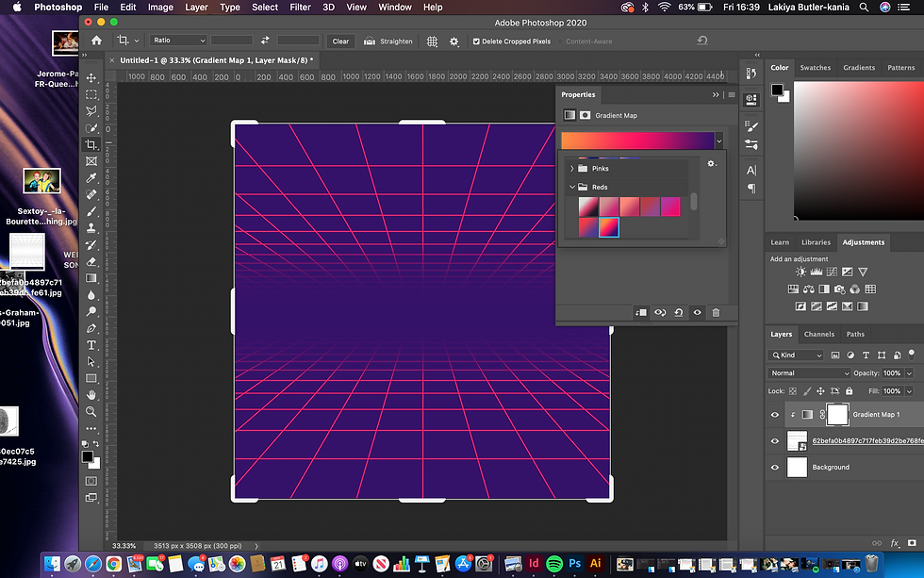
Task: Select the Gradient tool
Action: click(x=91, y=278)
